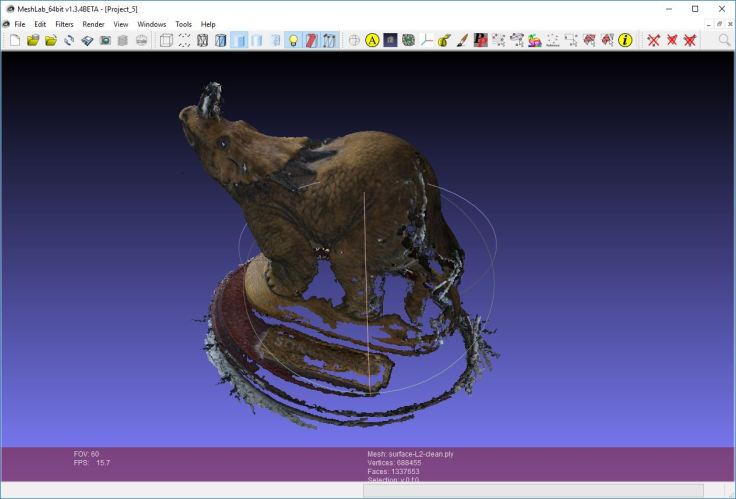Take a snapshot with the camera icon

[105, 40]
